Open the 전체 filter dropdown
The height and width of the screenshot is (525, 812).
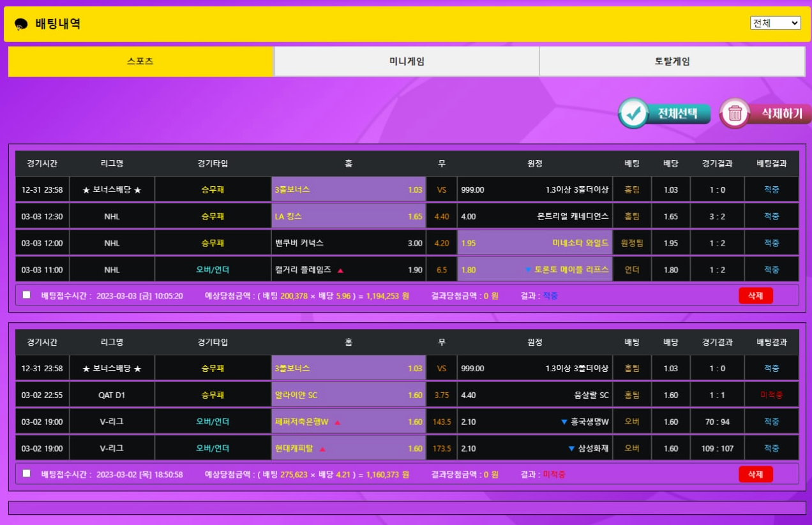point(775,23)
